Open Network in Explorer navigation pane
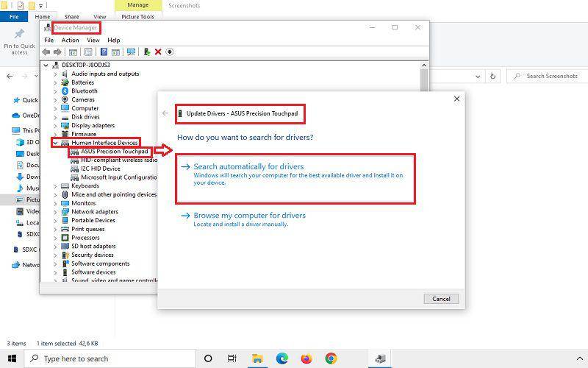 click(26, 265)
